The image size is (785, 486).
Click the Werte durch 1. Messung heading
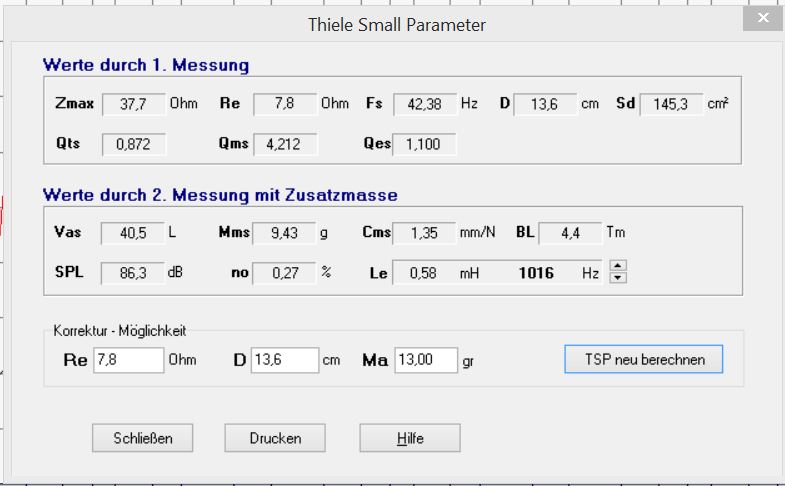click(x=146, y=65)
